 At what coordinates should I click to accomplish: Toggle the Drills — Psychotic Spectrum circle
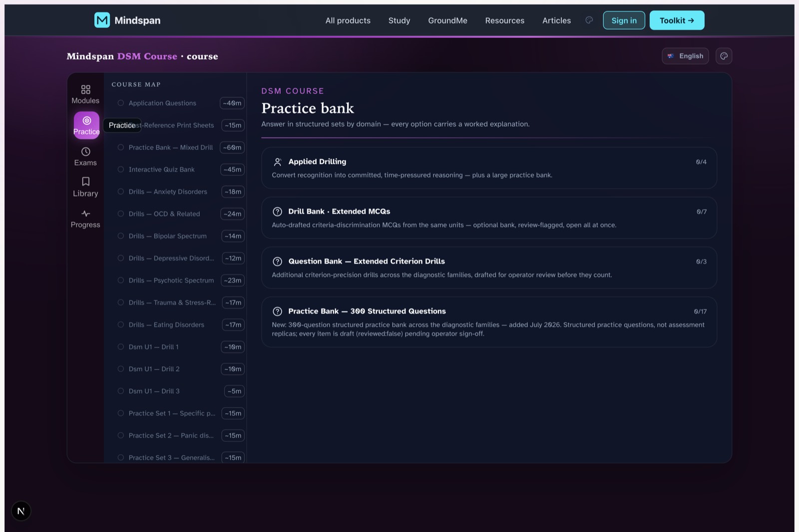(120, 280)
